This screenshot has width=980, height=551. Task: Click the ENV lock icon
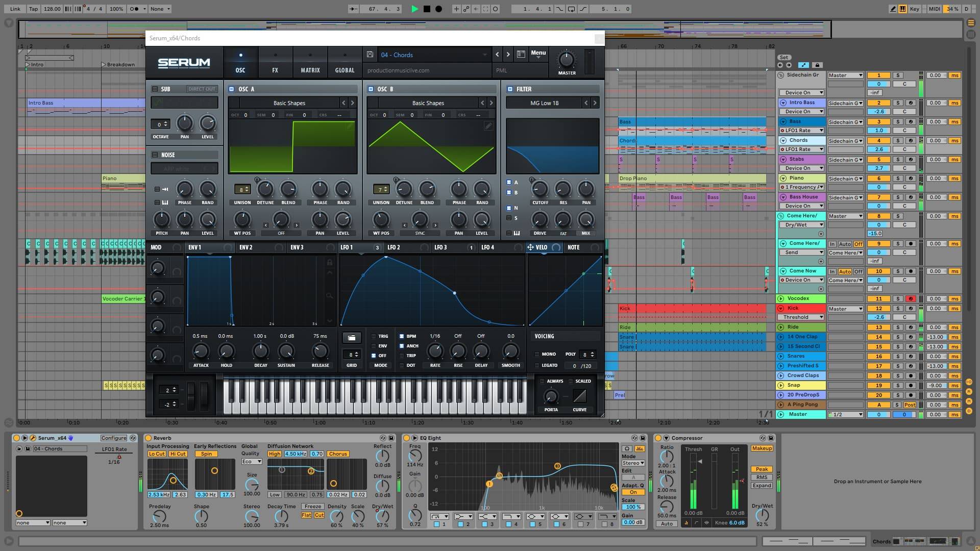tap(330, 262)
